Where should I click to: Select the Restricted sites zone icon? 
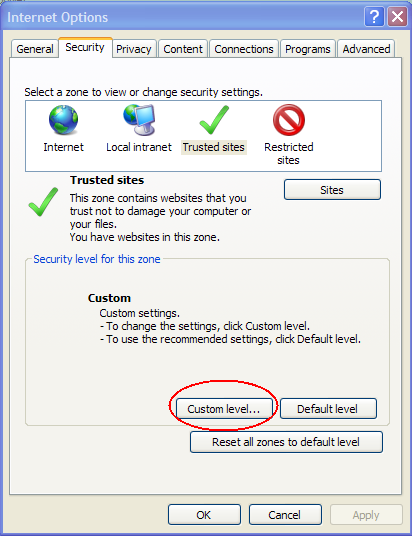tap(289, 120)
